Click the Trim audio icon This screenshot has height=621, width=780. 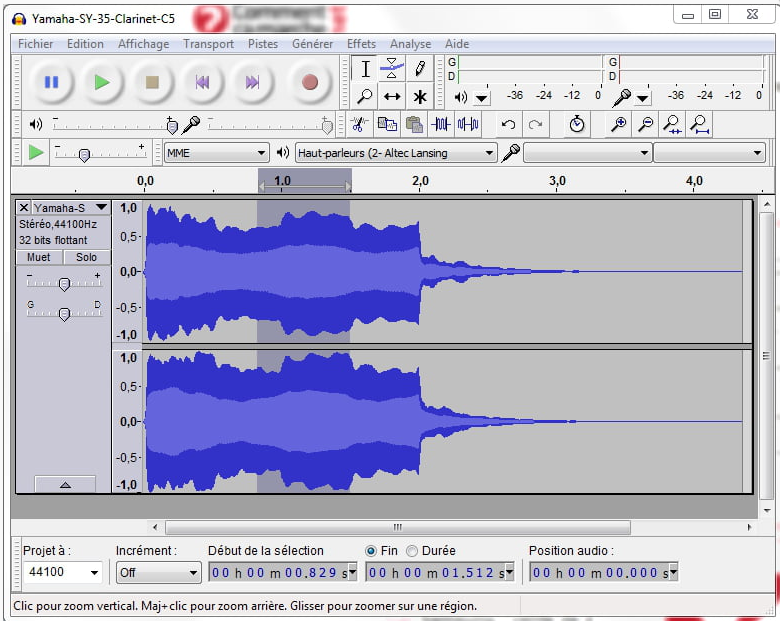441,124
